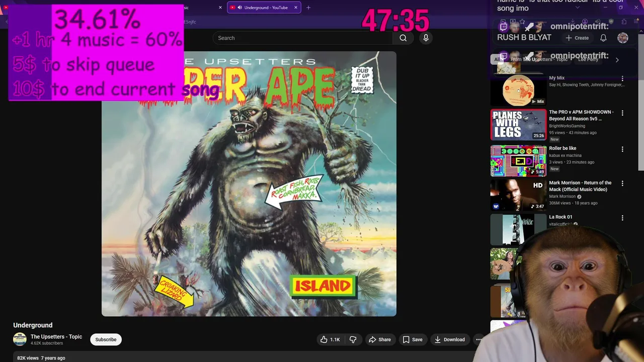Image resolution: width=644 pixels, height=362 pixels.
Task: Open the browser extensions puzzle icon
Action: tap(624, 22)
